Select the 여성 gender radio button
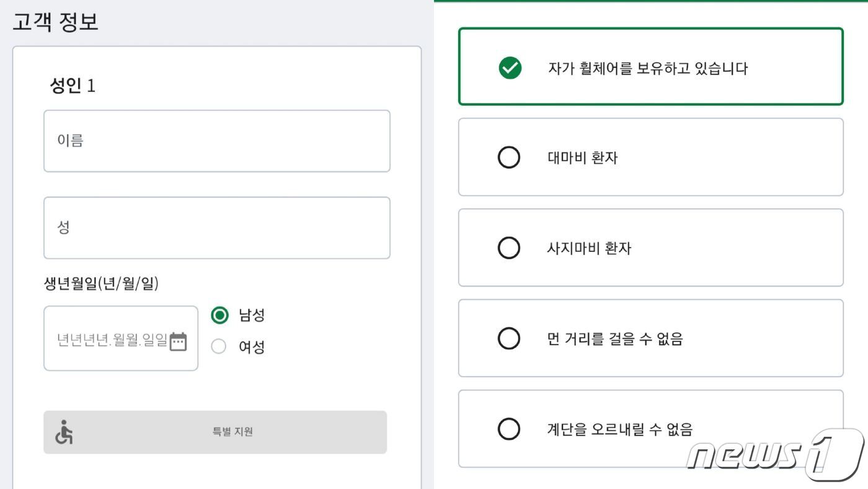 click(218, 346)
